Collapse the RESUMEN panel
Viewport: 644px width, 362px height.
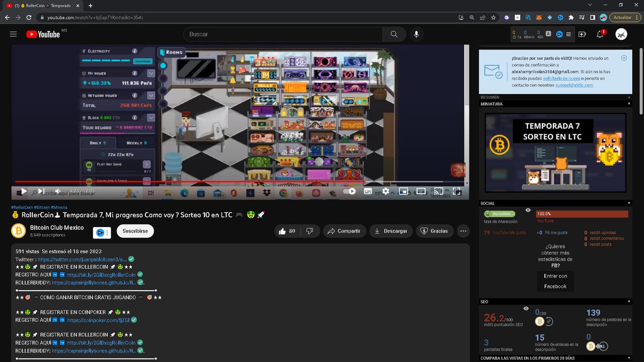pos(628,97)
